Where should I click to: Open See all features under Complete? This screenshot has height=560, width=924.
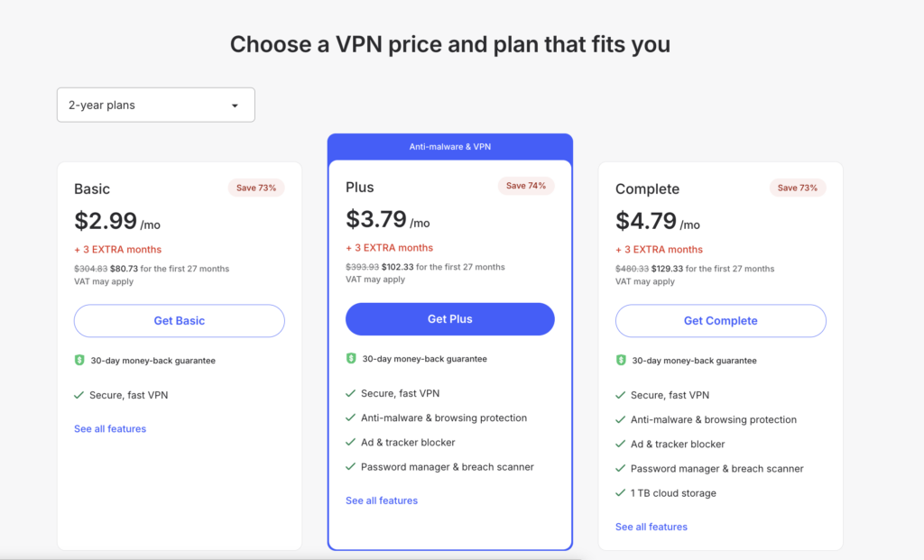[651, 527]
